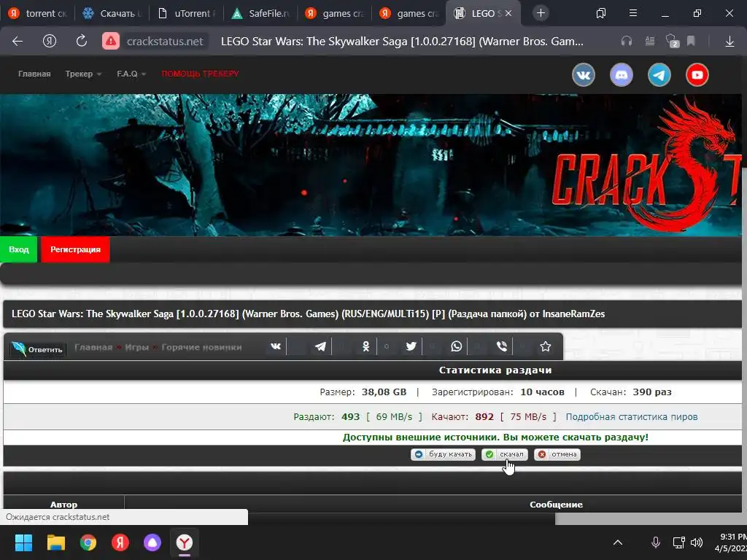Screen dimensions: 747x560
Task: Open the browser hamburger menu
Action: (x=633, y=13)
